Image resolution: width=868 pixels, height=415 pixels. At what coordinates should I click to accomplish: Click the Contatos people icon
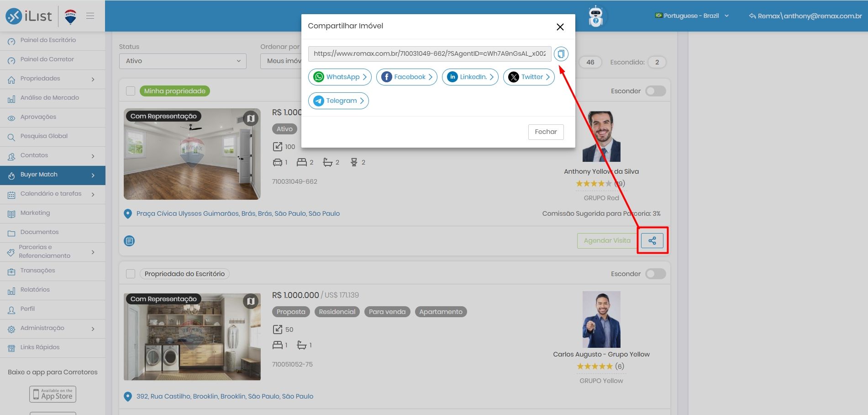[x=11, y=156]
